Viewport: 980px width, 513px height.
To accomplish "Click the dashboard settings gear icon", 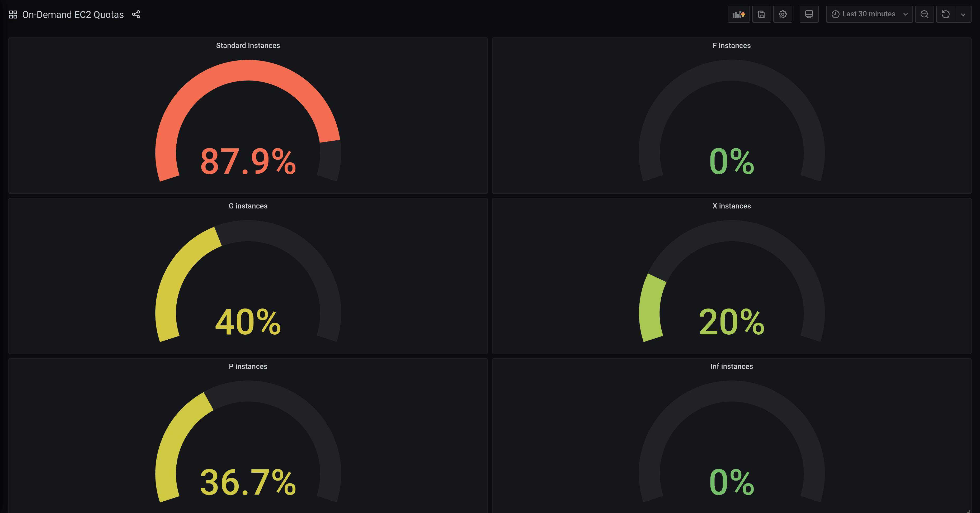I will (782, 14).
